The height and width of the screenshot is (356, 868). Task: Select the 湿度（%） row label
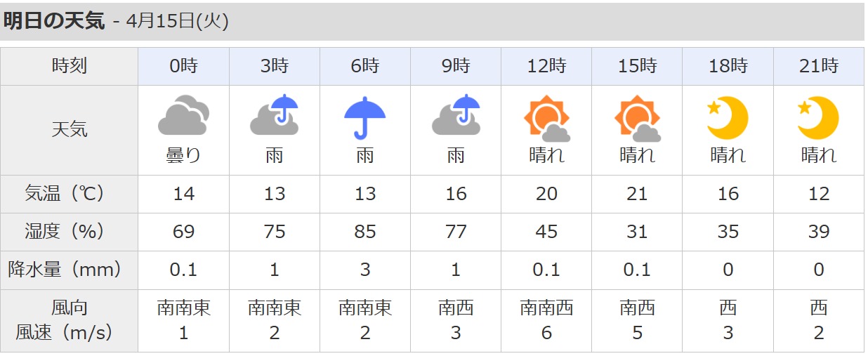[x=70, y=232]
